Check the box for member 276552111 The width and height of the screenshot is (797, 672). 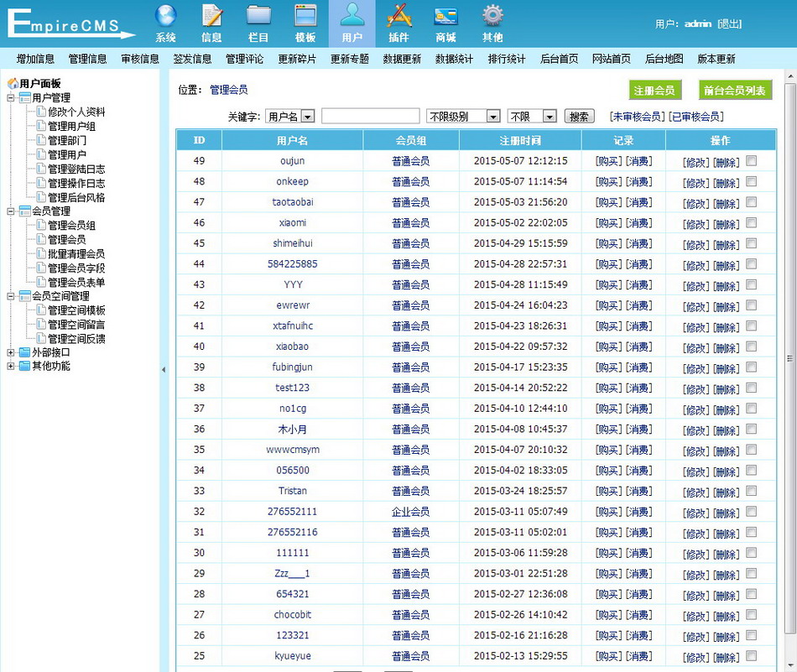click(751, 512)
